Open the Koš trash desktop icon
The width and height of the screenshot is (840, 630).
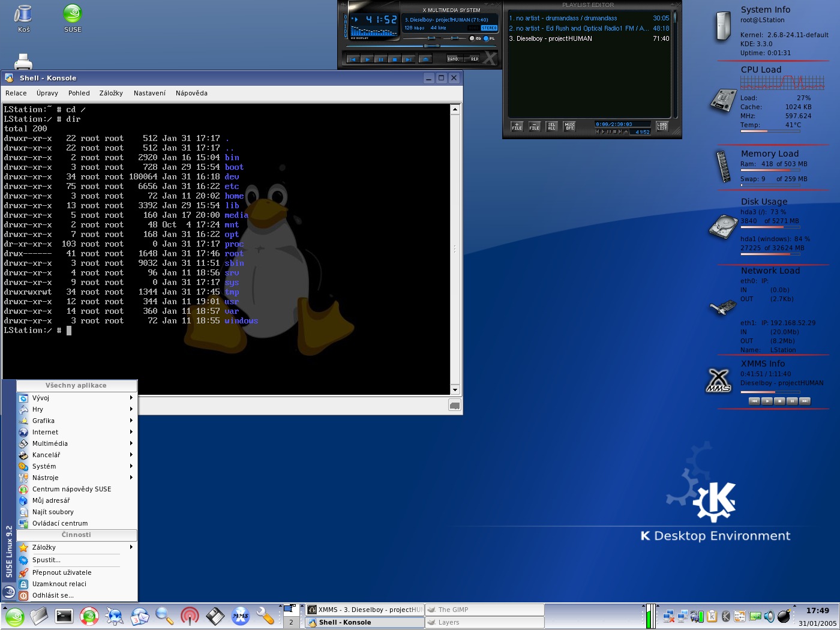point(23,18)
